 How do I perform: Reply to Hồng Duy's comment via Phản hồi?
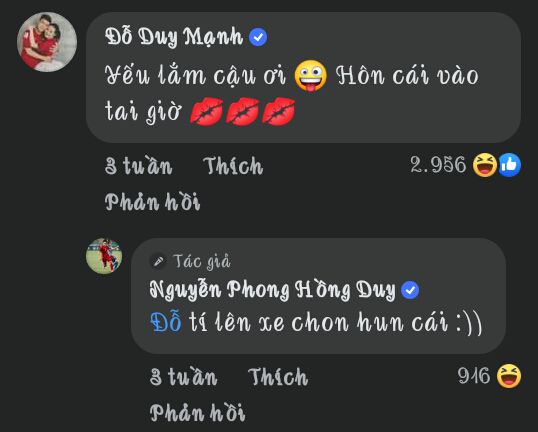[197, 413]
